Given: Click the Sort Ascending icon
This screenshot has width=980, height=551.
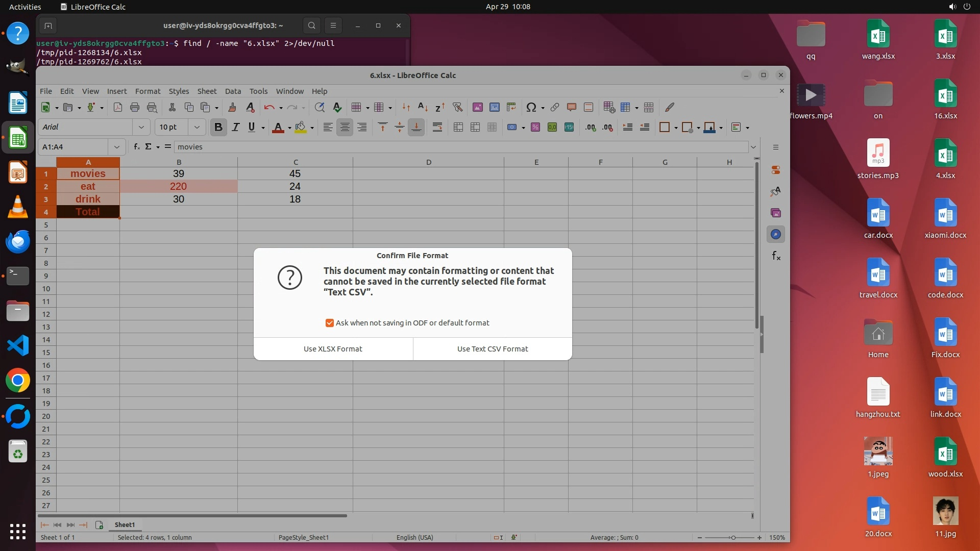Looking at the screenshot, I should pyautogui.click(x=423, y=107).
